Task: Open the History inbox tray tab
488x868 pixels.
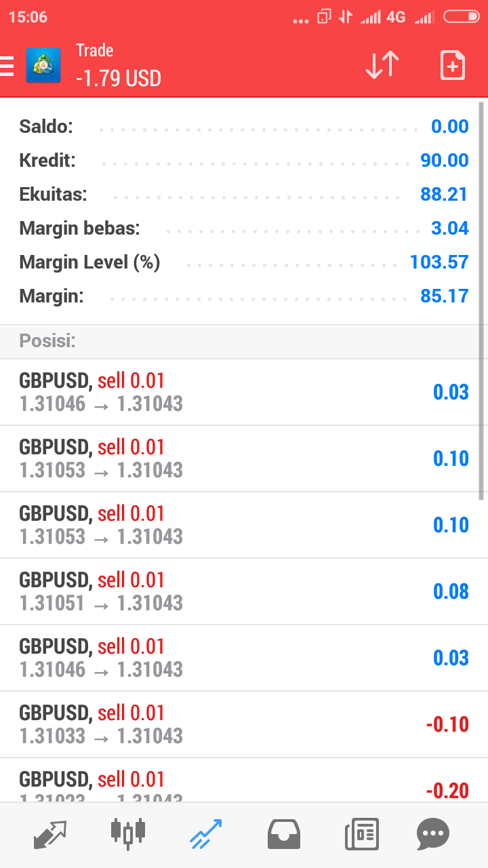Action: (283, 834)
